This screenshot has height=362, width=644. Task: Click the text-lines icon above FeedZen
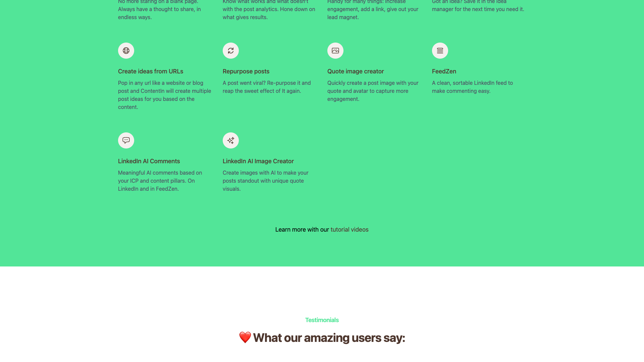(x=440, y=51)
